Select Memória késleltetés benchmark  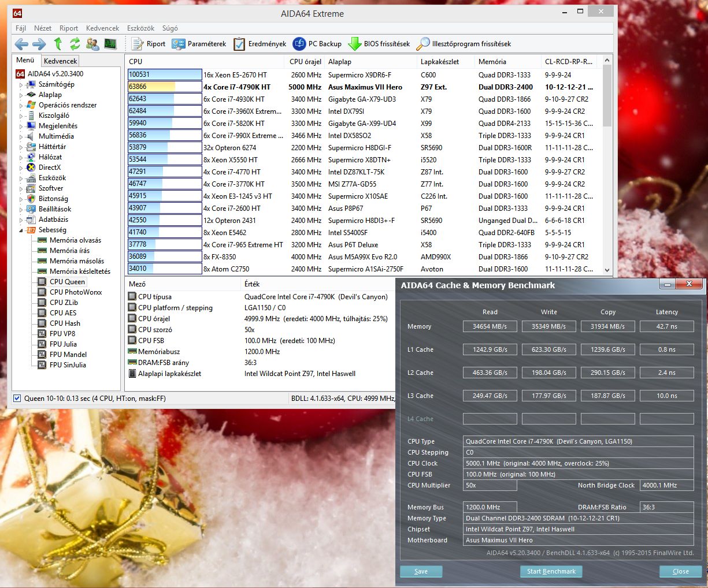80,271
